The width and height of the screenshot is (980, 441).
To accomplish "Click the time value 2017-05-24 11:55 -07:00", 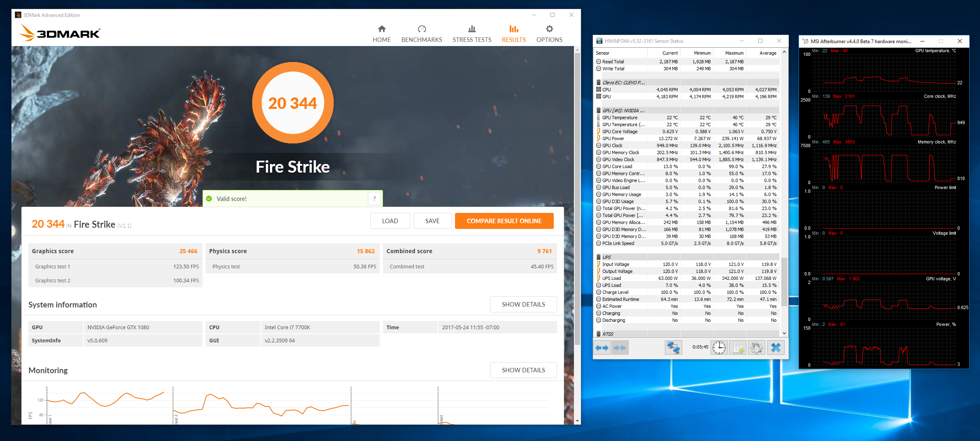I will 471,328.
